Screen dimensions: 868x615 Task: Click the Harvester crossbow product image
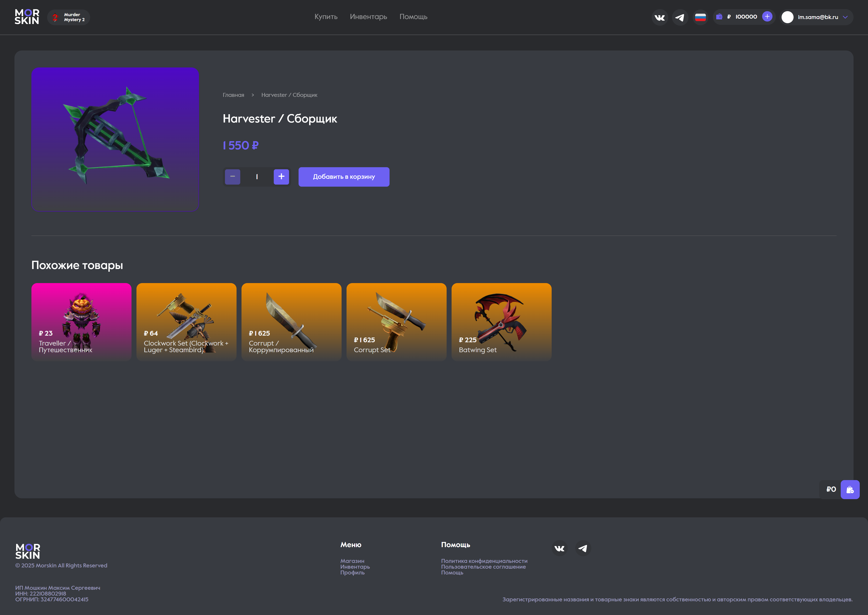pos(115,139)
